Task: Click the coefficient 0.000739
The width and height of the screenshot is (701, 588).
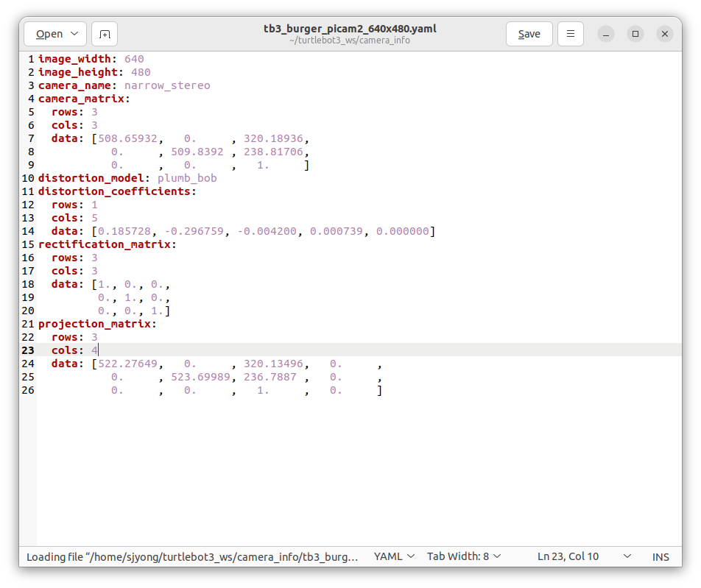Action: click(337, 231)
